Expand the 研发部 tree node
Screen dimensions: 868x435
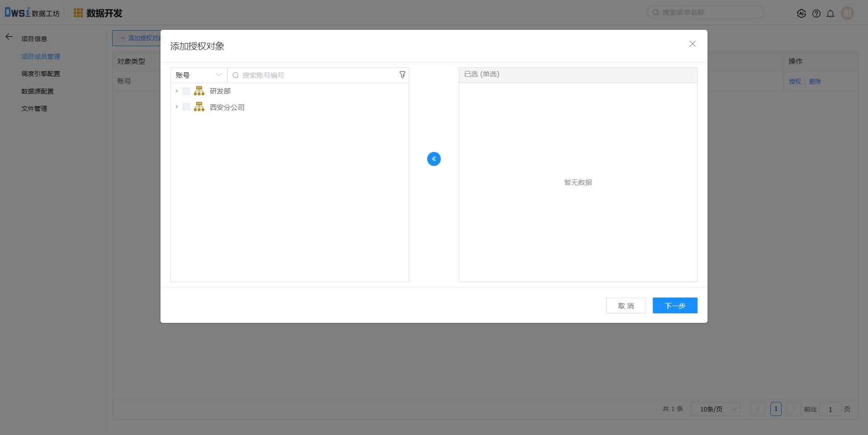(x=177, y=91)
